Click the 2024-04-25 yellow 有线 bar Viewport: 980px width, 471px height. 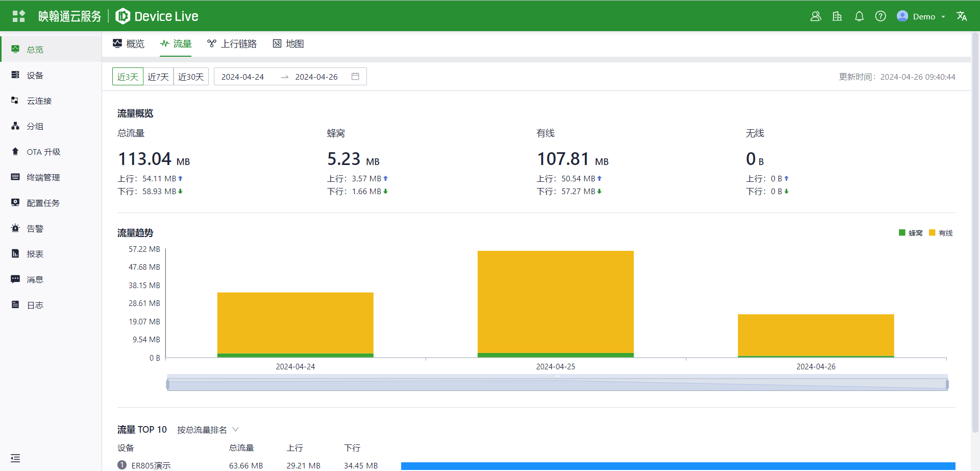(x=555, y=301)
